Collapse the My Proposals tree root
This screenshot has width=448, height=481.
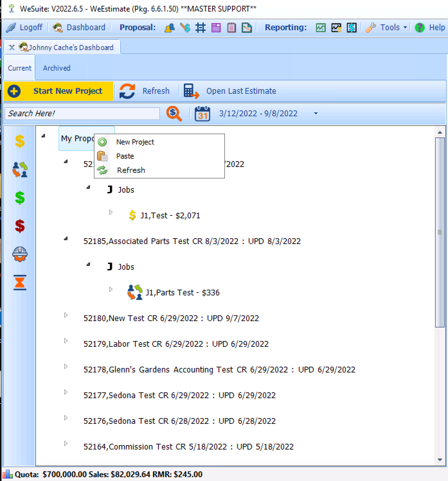[x=43, y=136]
